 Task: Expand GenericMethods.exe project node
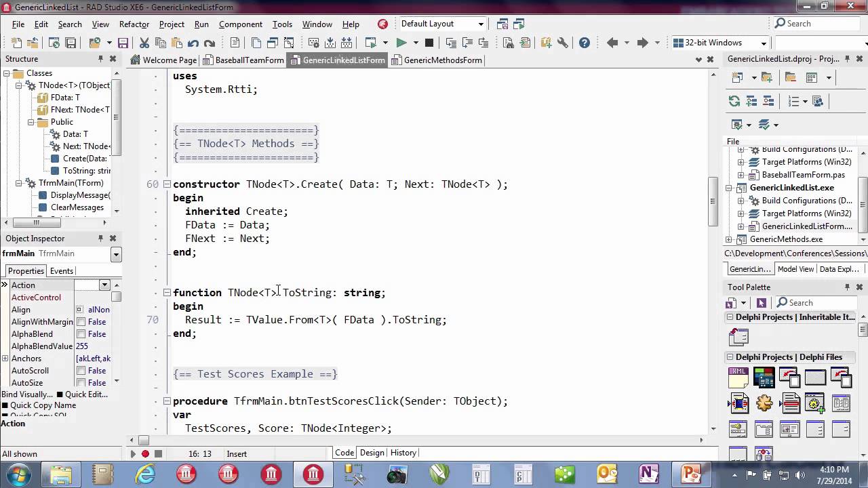tap(730, 239)
